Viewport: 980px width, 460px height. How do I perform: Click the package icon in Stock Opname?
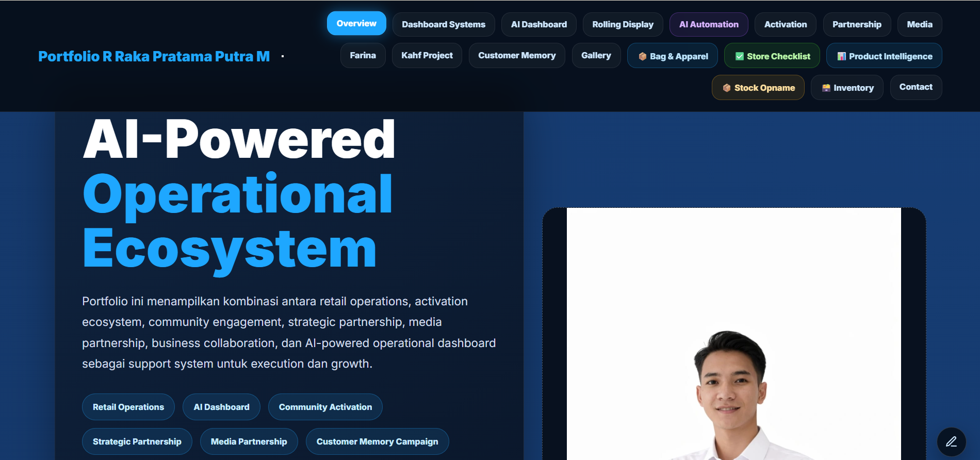tap(726, 88)
